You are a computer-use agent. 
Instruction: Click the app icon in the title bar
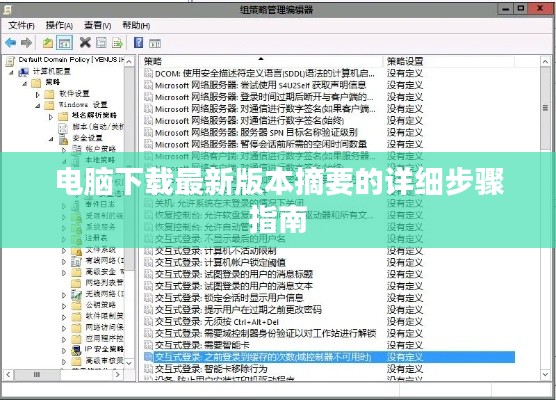(7, 10)
